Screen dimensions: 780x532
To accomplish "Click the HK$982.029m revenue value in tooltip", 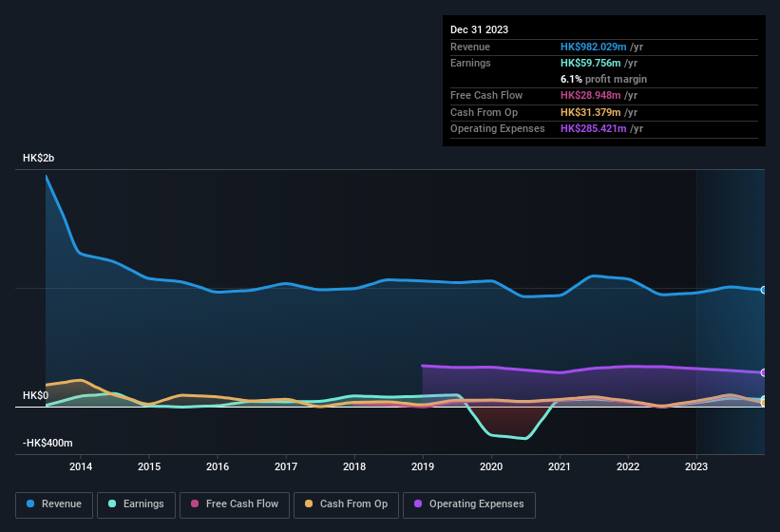I will click(594, 47).
